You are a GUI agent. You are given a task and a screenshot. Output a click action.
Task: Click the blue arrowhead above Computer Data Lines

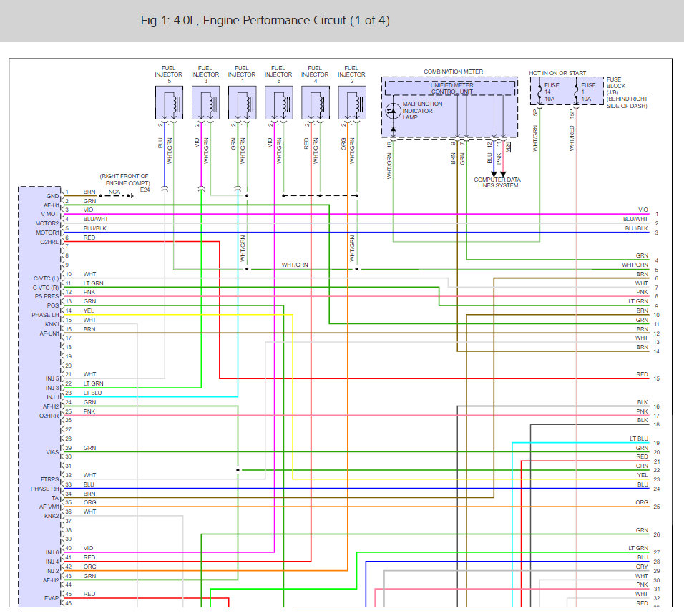point(494,174)
